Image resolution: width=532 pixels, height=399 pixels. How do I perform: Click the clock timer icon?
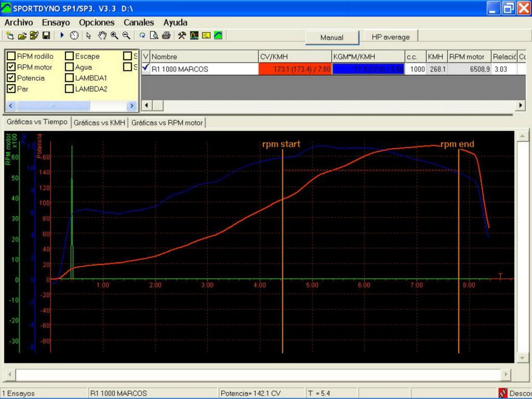(74, 35)
